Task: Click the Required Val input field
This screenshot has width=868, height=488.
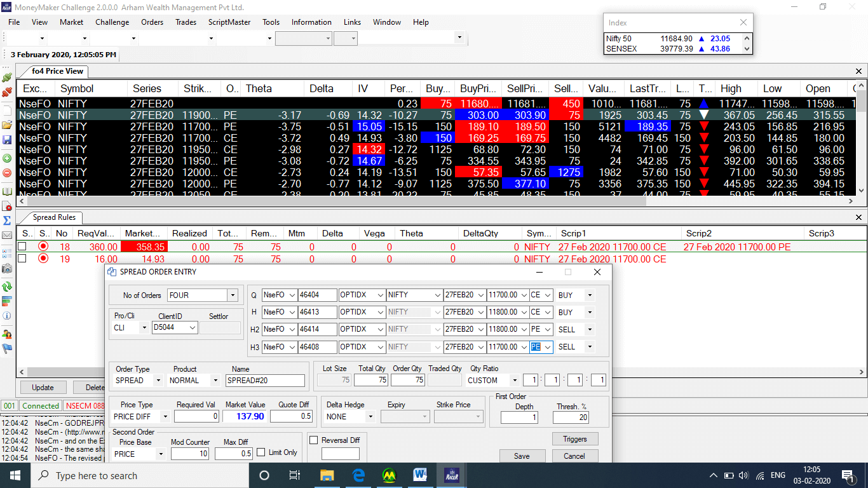Action: 196,416
